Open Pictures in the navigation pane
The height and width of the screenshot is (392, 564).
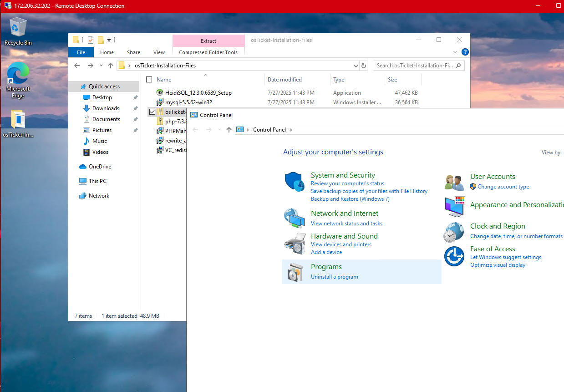pyautogui.click(x=102, y=130)
